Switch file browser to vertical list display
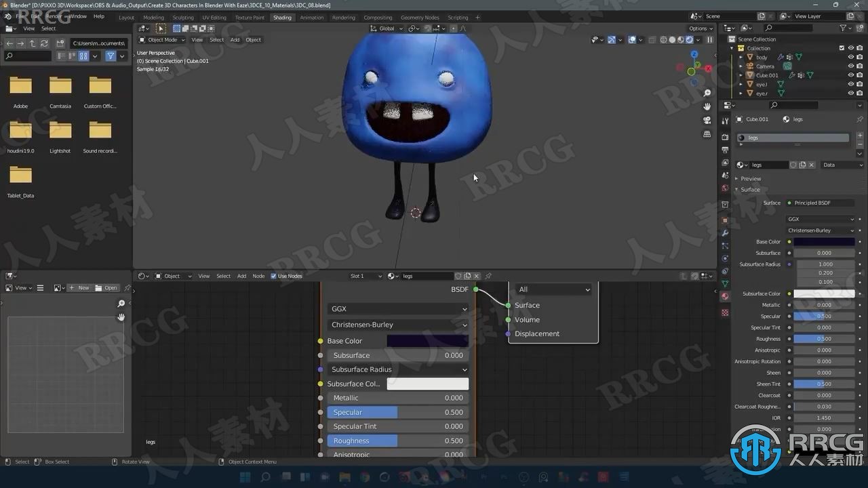Image resolution: width=868 pixels, height=488 pixels. coord(62,56)
